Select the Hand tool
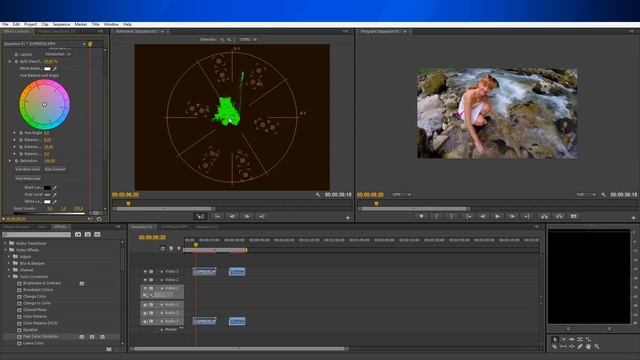 click(588, 347)
